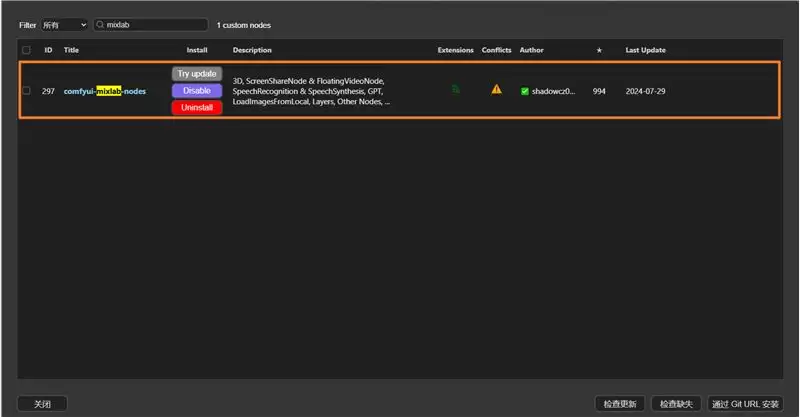Sort by the ID column header
This screenshot has width=800, height=417.
[x=48, y=50]
